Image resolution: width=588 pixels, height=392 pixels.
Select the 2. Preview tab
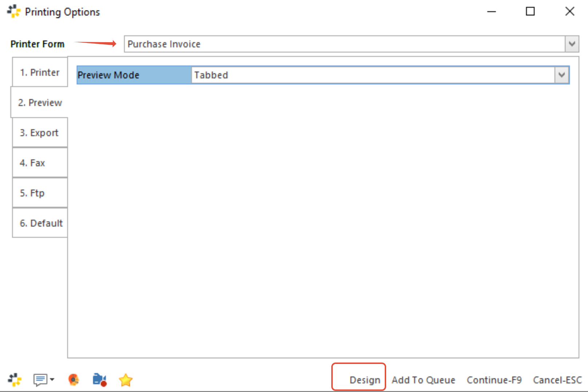point(40,103)
